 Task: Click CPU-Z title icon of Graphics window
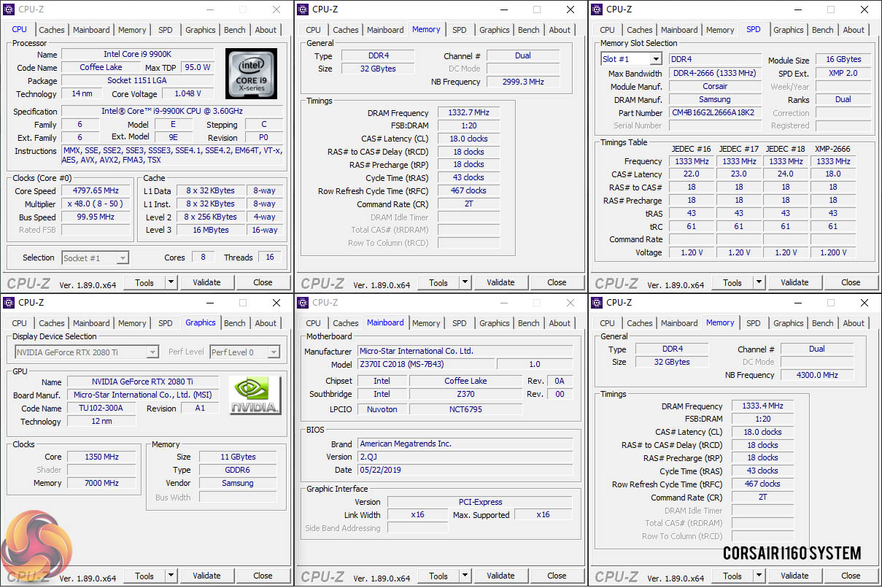pyautogui.click(x=8, y=303)
